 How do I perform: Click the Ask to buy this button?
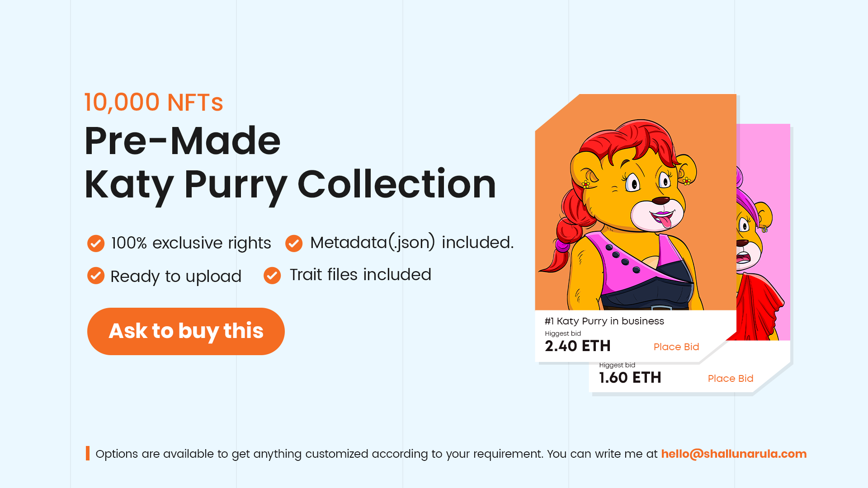(186, 331)
